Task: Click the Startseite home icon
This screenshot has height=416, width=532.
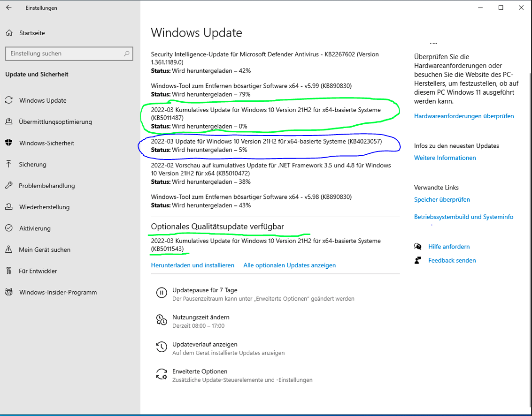Action: [x=9, y=33]
